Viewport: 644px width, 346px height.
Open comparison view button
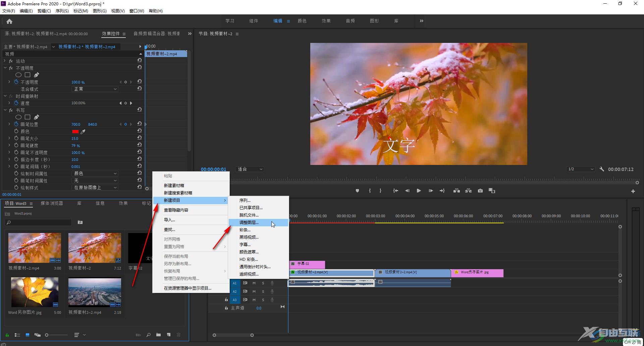pos(492,191)
